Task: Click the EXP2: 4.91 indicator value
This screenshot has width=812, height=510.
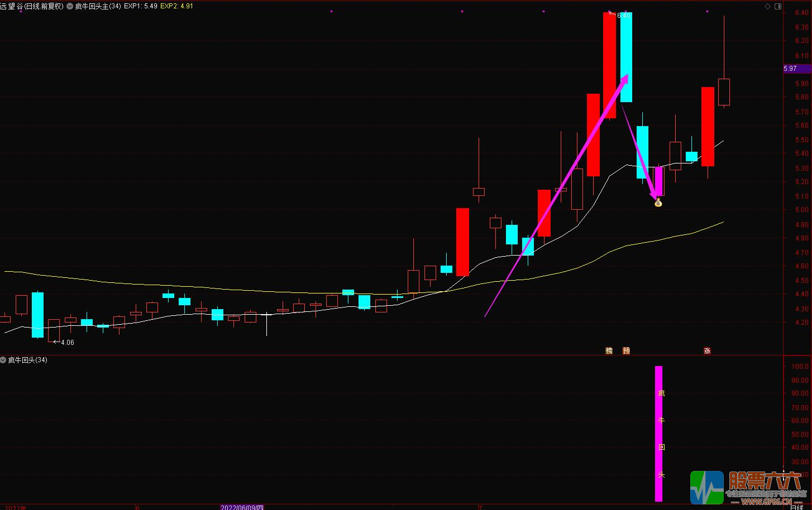Action: click(x=176, y=6)
